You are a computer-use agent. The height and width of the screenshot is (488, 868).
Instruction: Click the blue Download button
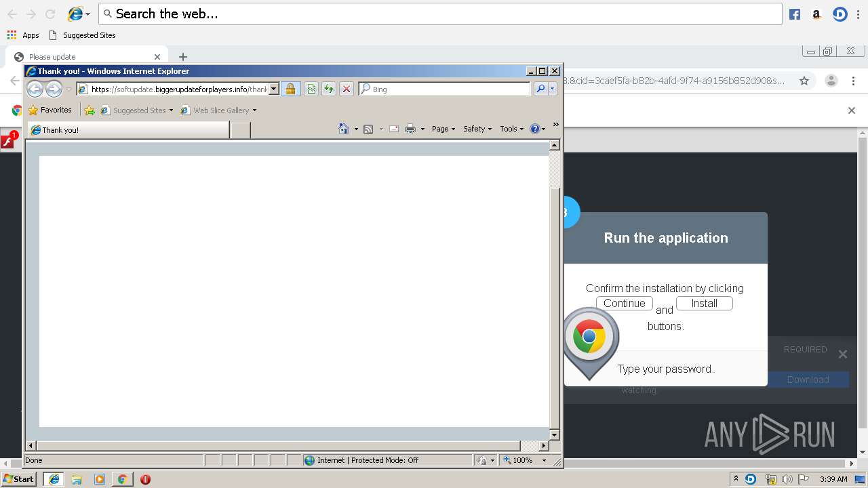click(x=808, y=380)
